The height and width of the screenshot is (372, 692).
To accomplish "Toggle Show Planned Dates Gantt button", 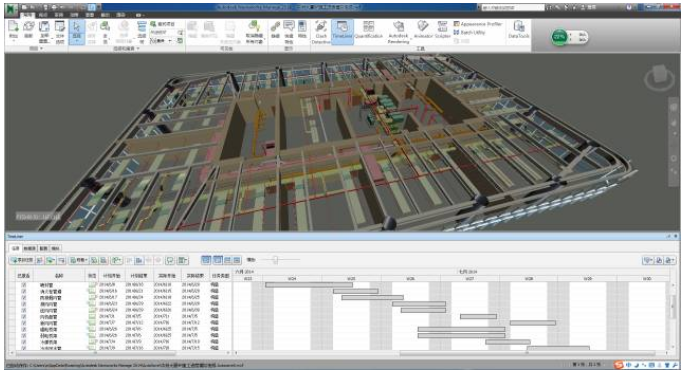I will [218, 260].
